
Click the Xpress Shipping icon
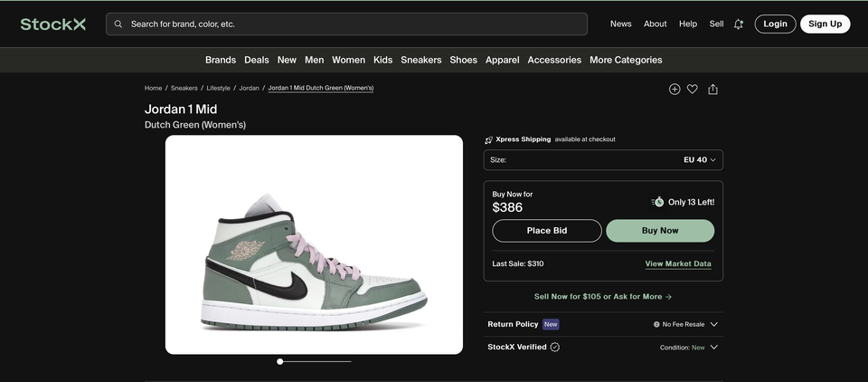tap(488, 139)
